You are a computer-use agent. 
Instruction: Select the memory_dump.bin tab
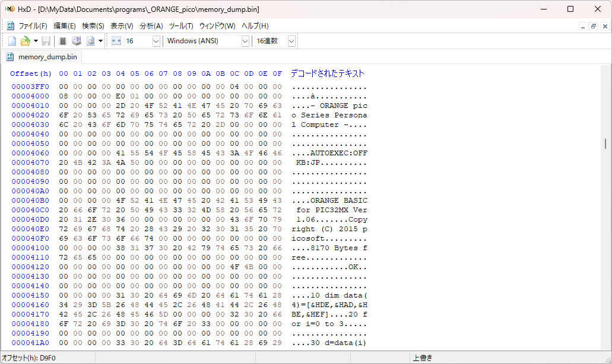[x=42, y=57]
